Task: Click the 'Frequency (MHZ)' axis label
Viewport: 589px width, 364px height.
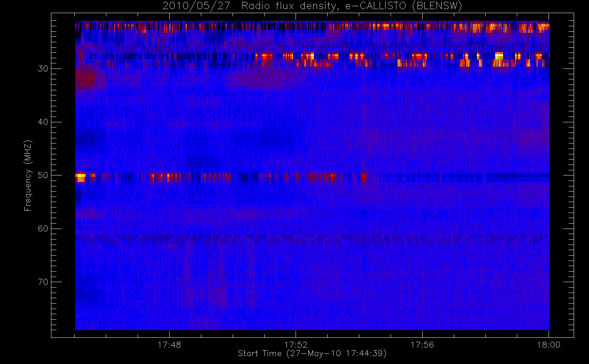Action: pos(28,175)
